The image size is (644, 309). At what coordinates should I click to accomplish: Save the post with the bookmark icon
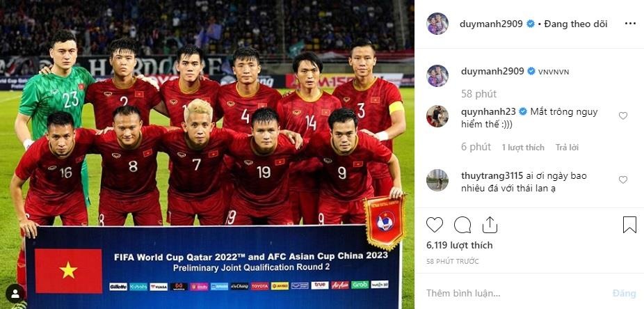click(x=629, y=225)
